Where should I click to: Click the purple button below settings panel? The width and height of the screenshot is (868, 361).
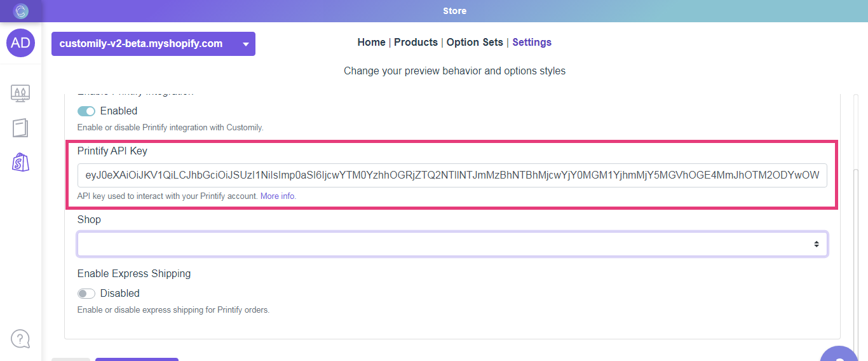pos(137,358)
